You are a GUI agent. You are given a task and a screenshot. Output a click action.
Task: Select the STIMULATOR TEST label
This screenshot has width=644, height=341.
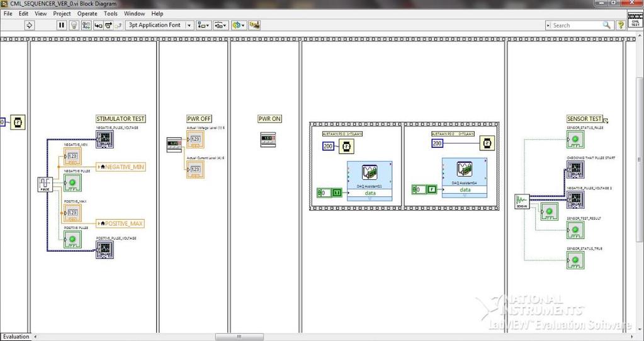(x=121, y=118)
